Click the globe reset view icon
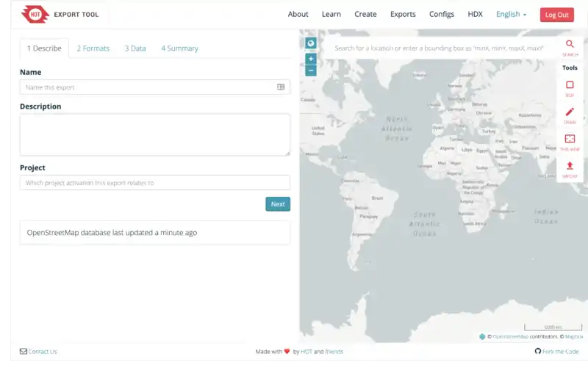The height and width of the screenshot is (373, 588). tap(311, 43)
